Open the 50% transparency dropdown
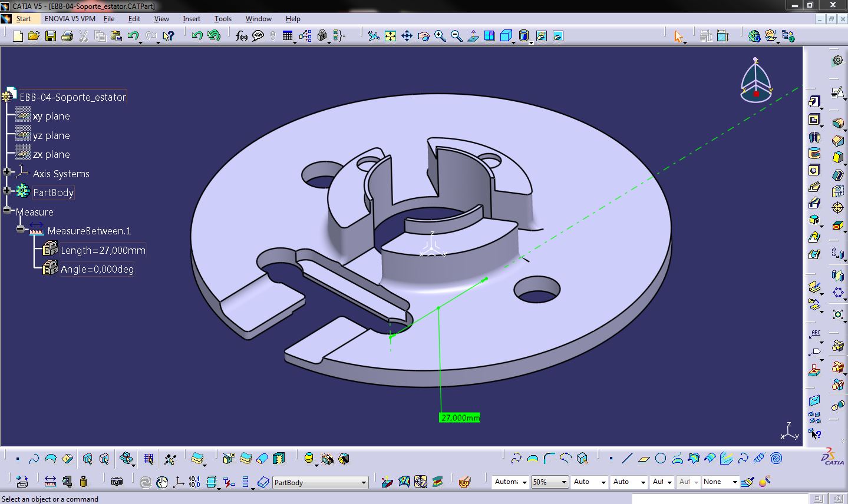The height and width of the screenshot is (504, 848). [550, 482]
